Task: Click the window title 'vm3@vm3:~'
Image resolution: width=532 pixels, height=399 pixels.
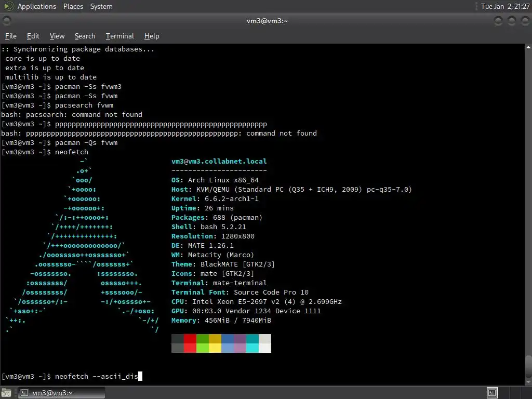Action: point(267,21)
